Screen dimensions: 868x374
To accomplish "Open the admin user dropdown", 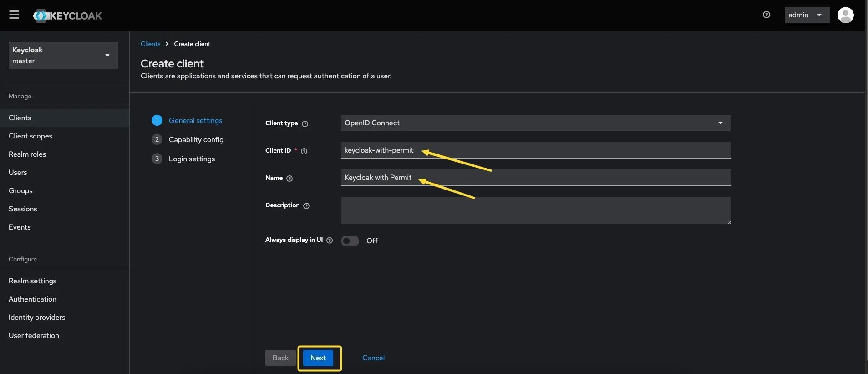I will coord(807,15).
